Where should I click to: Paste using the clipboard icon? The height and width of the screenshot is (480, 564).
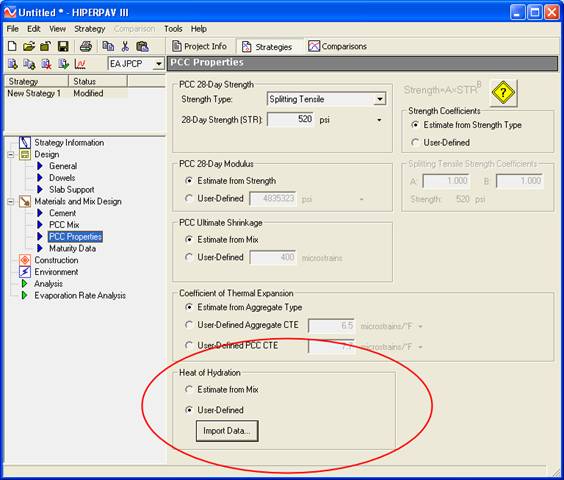point(142,46)
